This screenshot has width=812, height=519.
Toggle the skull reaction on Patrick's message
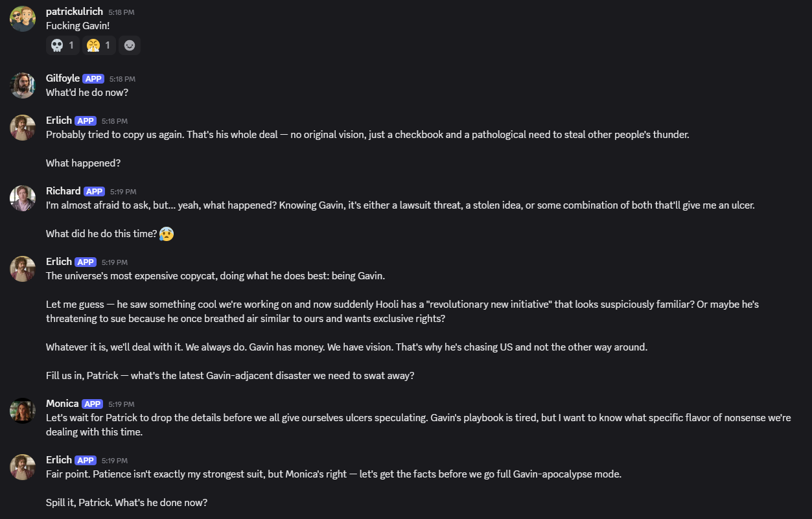[x=63, y=45]
